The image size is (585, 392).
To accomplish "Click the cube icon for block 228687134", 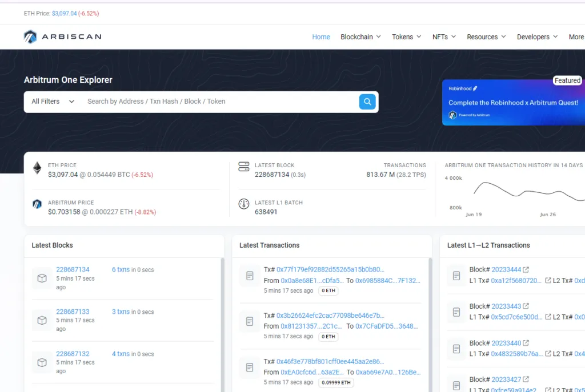I will [x=42, y=278].
